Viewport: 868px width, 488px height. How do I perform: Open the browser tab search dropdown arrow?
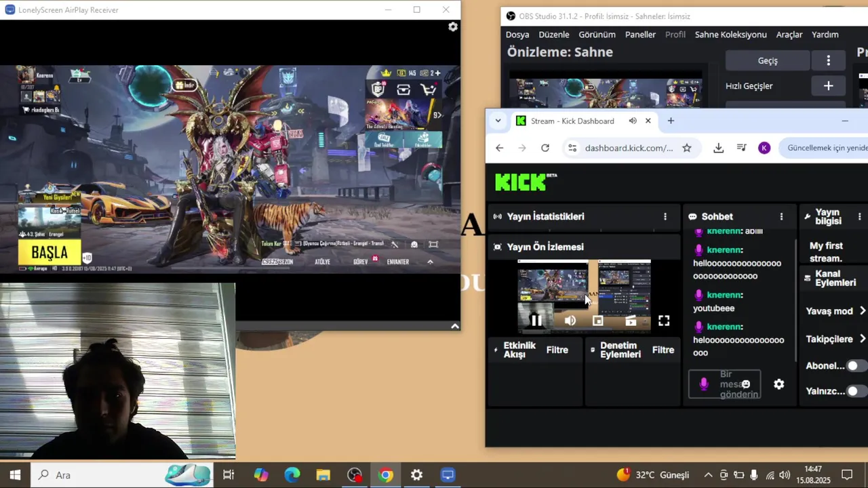coord(498,121)
